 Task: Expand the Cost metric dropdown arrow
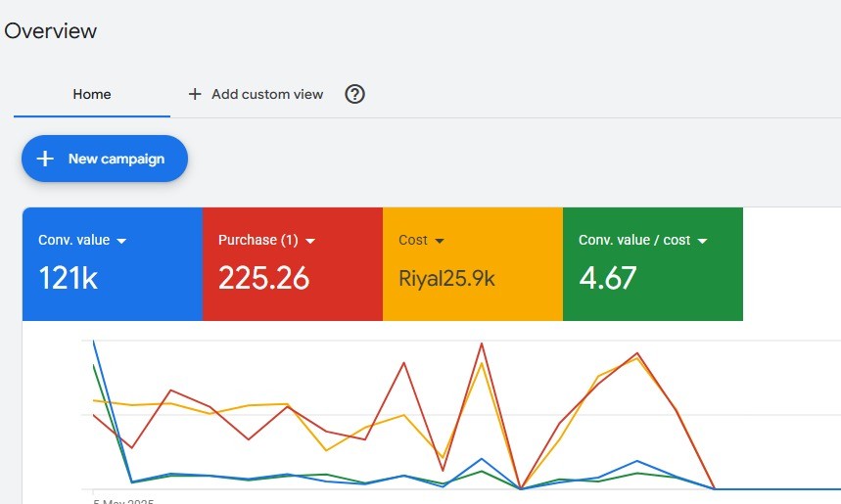441,241
